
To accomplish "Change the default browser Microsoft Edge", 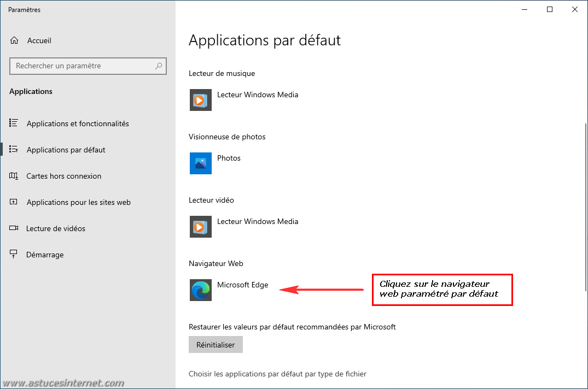I will point(229,290).
